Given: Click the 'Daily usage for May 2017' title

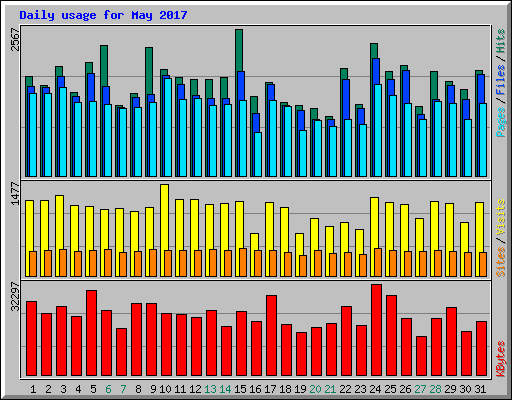Looking at the screenshot, I should coord(103,15).
